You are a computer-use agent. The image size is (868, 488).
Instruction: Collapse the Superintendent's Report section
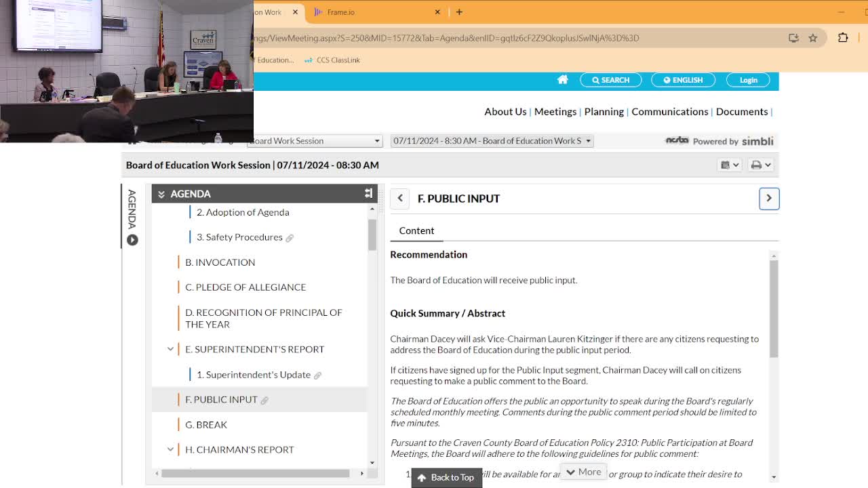tap(170, 349)
